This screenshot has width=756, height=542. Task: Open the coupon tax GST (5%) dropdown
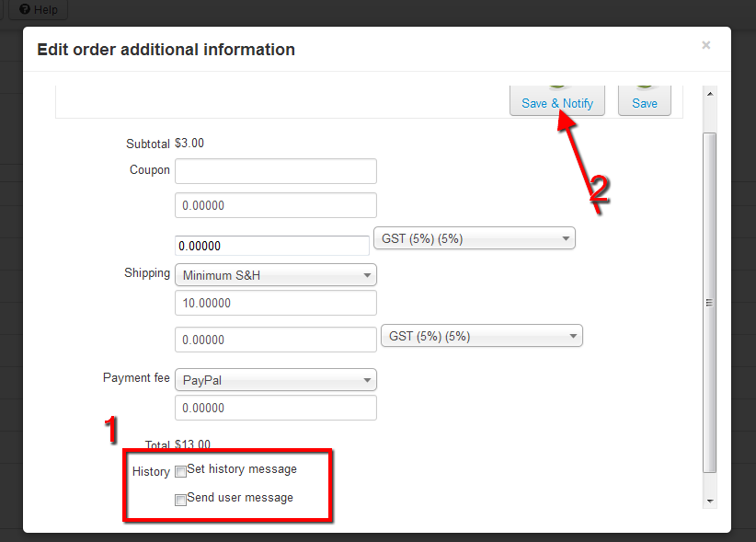click(475, 238)
